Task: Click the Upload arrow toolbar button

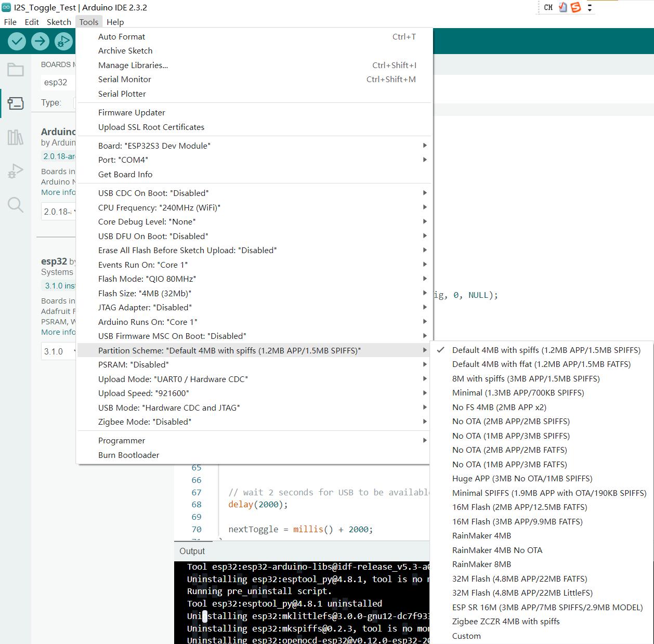Action: pos(40,41)
